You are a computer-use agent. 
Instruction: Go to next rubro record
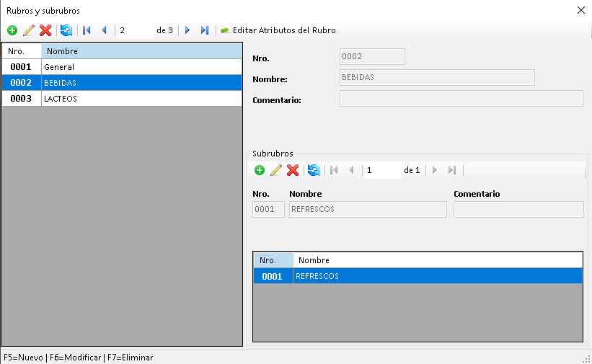187,30
